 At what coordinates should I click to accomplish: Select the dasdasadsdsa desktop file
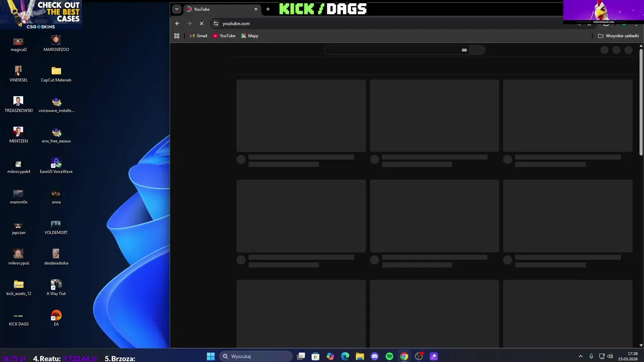point(56,257)
